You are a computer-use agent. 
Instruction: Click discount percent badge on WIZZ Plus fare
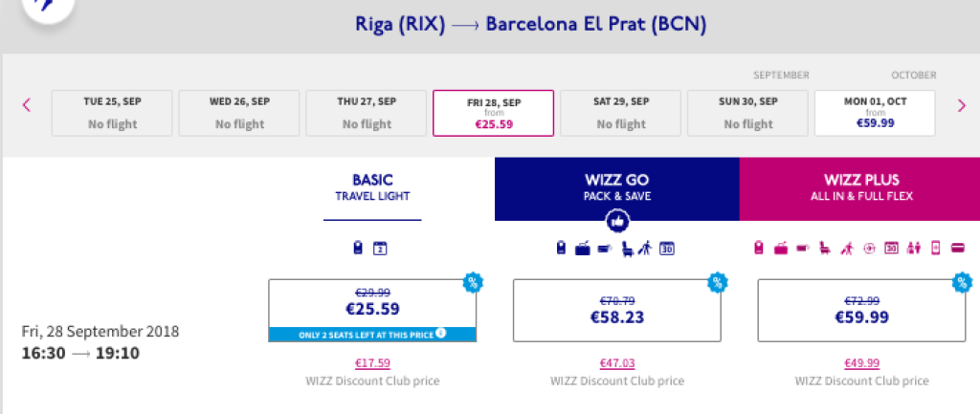click(960, 282)
